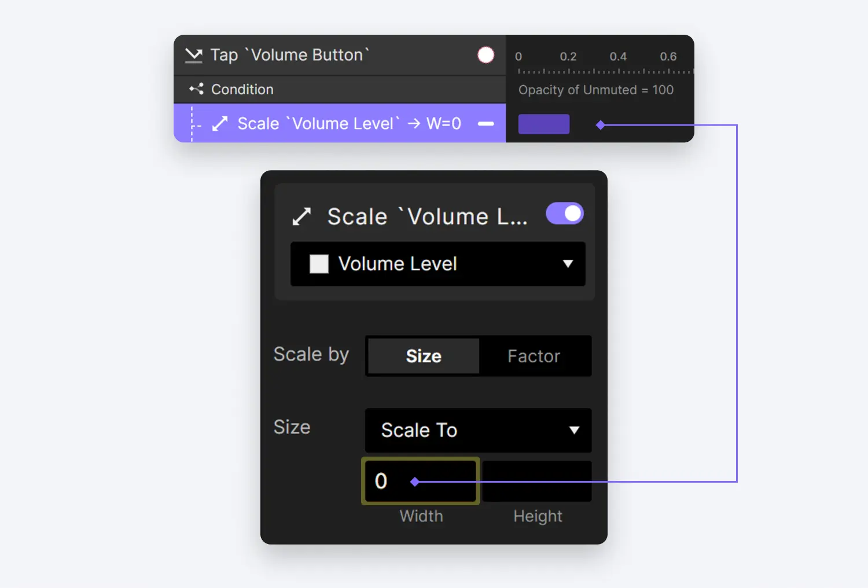The height and width of the screenshot is (588, 868).
Task: Click the white layer square beside Volume Level
Action: click(319, 264)
